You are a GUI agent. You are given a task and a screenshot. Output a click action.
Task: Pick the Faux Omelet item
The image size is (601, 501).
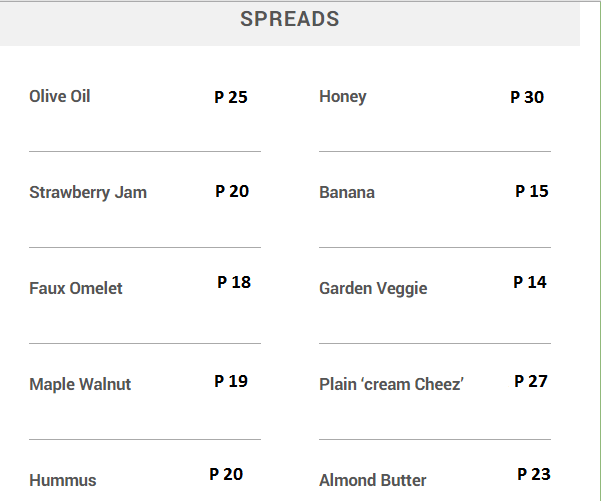click(x=76, y=289)
